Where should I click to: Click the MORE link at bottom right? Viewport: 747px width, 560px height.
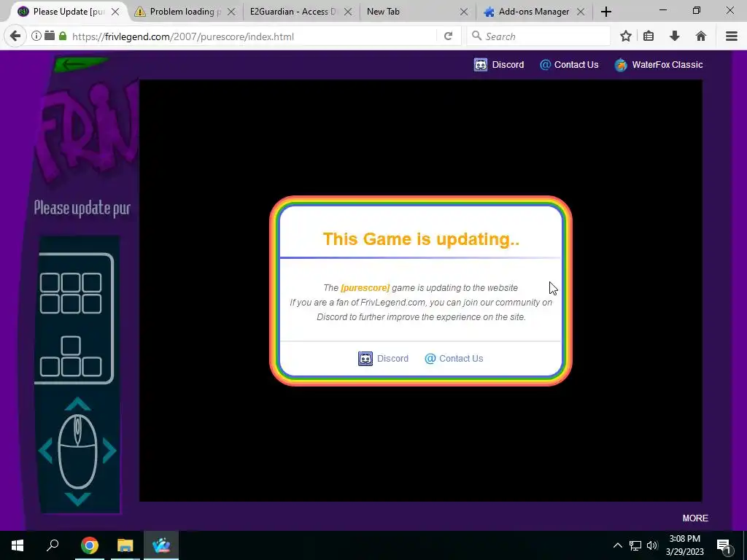tap(695, 518)
